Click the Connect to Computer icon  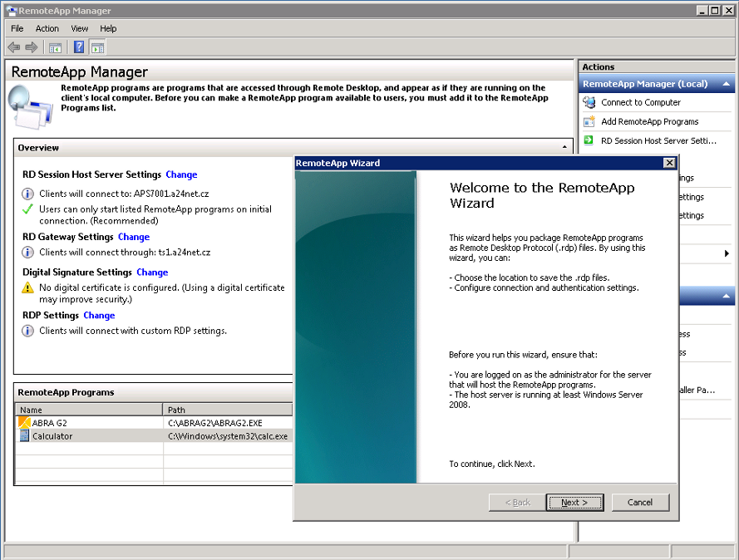click(x=589, y=102)
